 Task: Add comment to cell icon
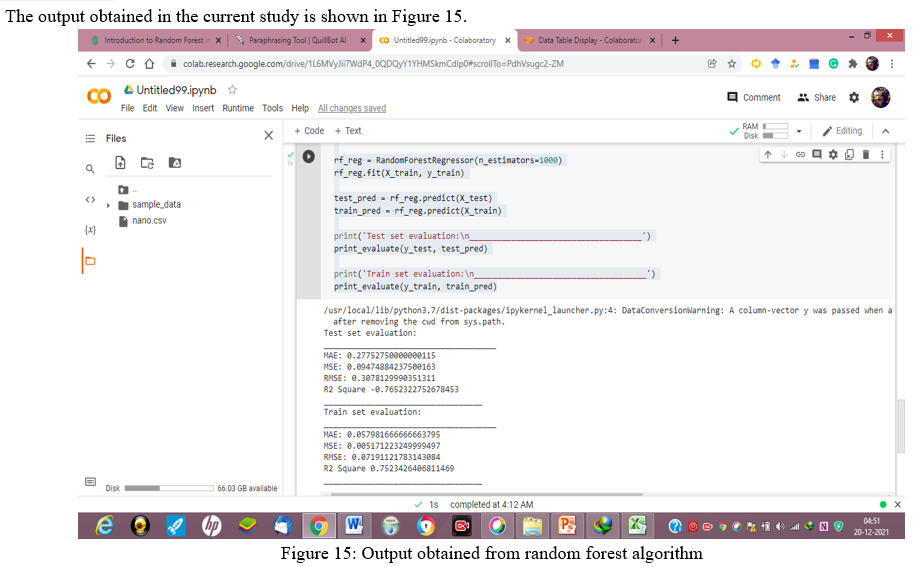[x=816, y=155]
